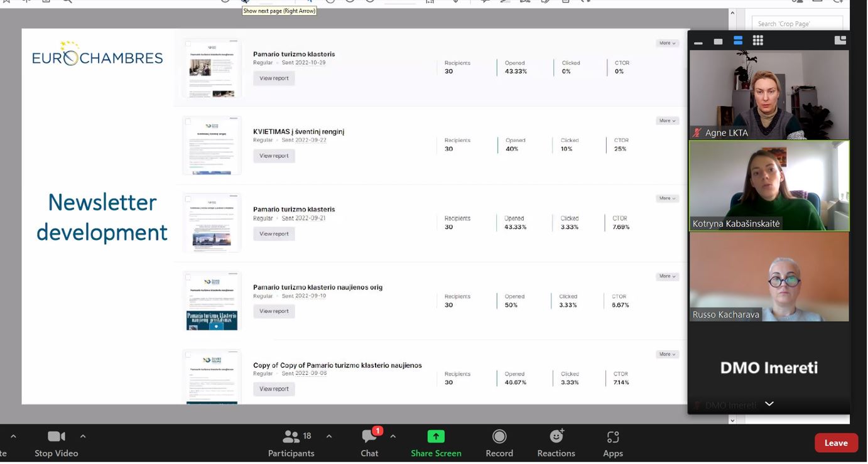
Task: Open More dropdown for naujienos orig newsletter
Action: [667, 276]
